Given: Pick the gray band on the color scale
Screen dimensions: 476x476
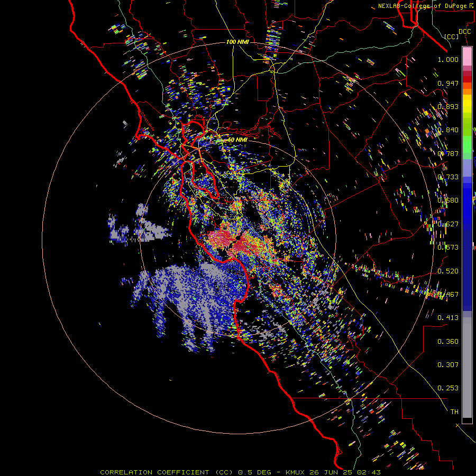Looking at the screenshot, I should point(467,368).
